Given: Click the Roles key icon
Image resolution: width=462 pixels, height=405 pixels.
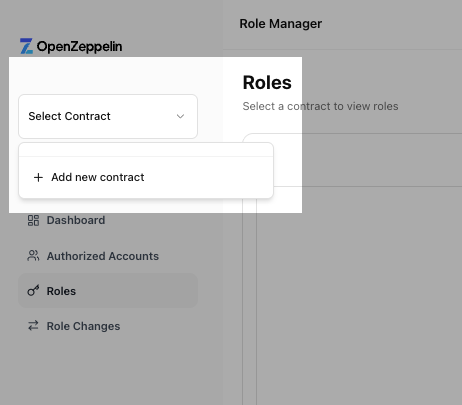Looking at the screenshot, I should click(x=33, y=291).
